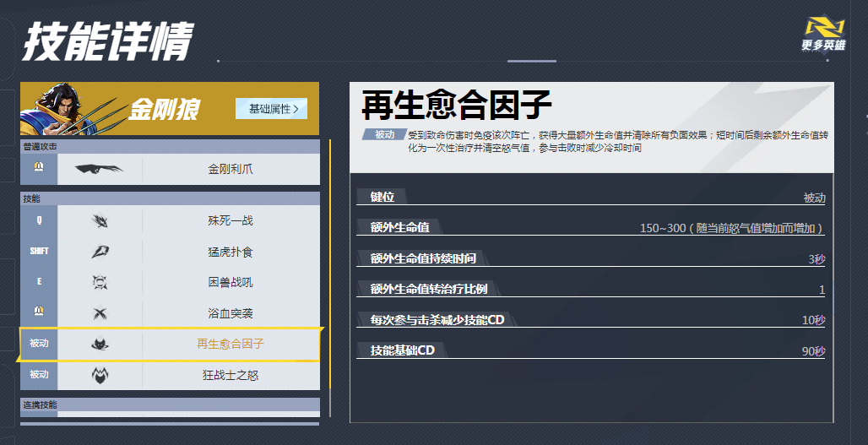Click the 金刚利爪 claw attack icon
The width and height of the screenshot is (868, 445).
(x=99, y=169)
